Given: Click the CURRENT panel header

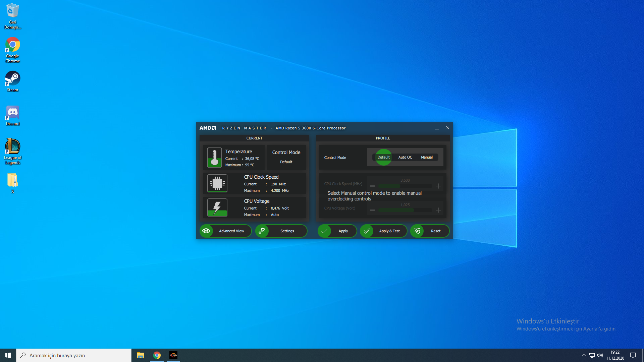Looking at the screenshot, I should [254, 138].
